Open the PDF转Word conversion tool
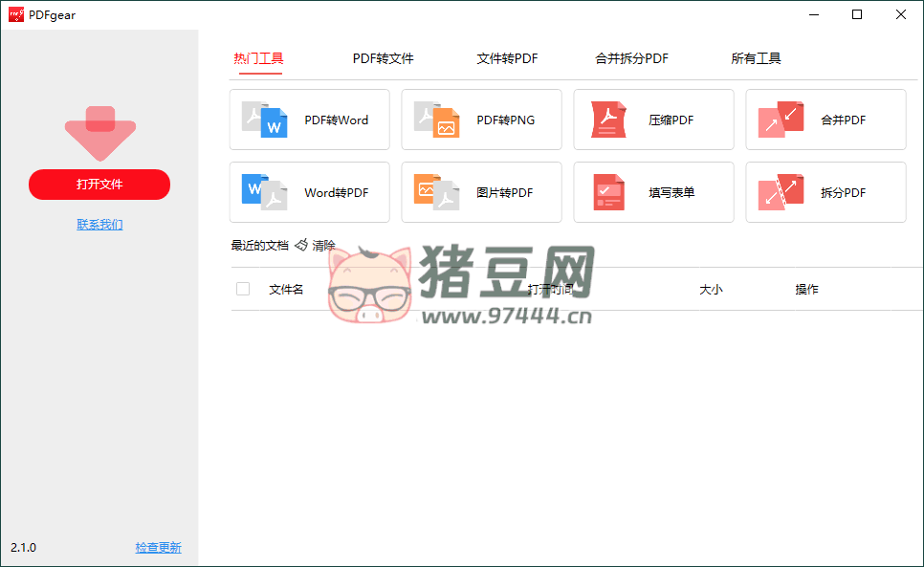The width and height of the screenshot is (924, 567). pyautogui.click(x=309, y=120)
